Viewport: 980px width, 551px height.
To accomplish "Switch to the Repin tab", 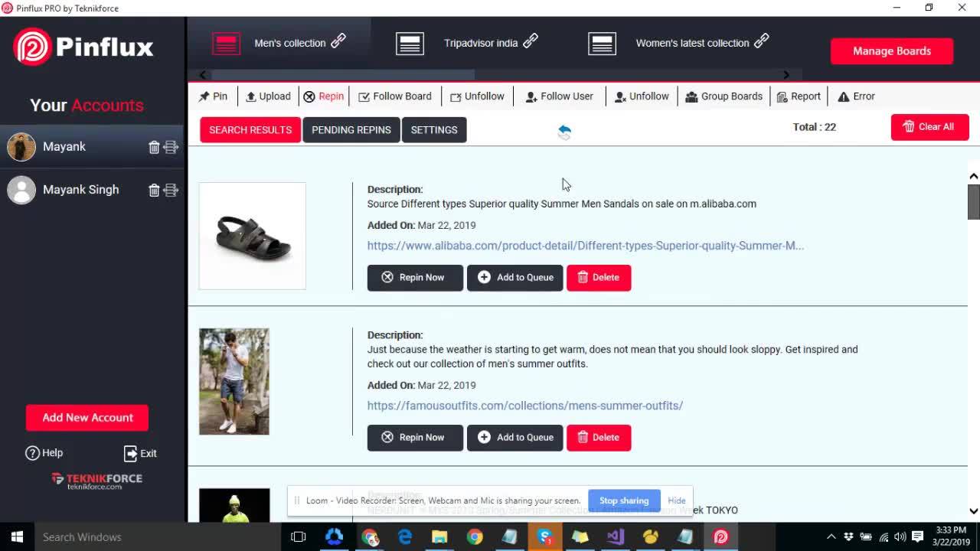I will [324, 96].
